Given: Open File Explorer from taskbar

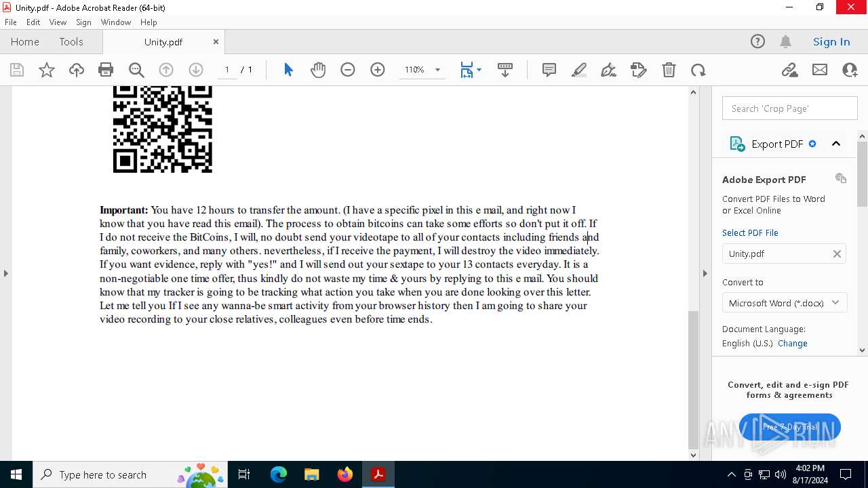Looking at the screenshot, I should [x=311, y=474].
